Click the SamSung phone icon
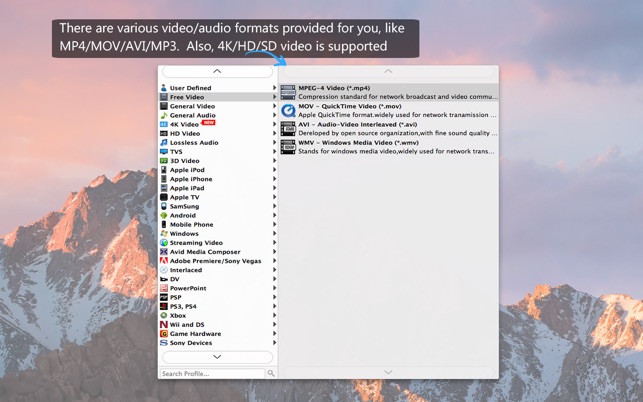This screenshot has width=643, height=402. pyautogui.click(x=164, y=206)
